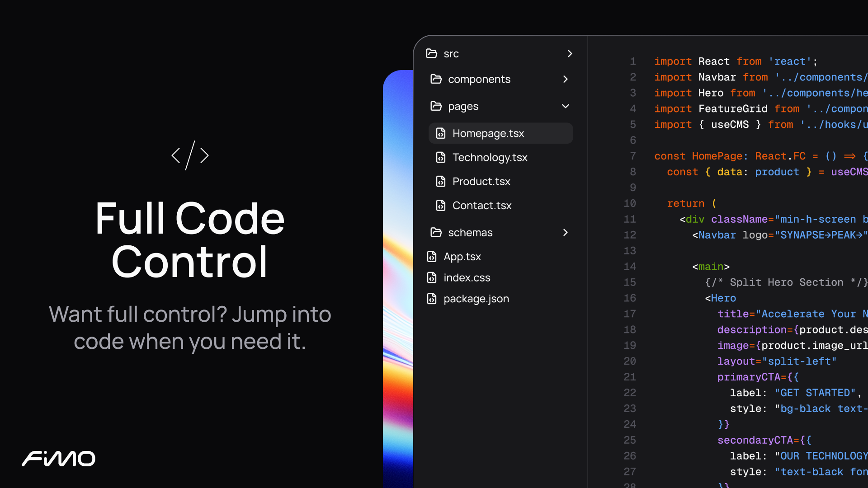
Task: Select the Product.tsx file
Action: [x=481, y=181]
